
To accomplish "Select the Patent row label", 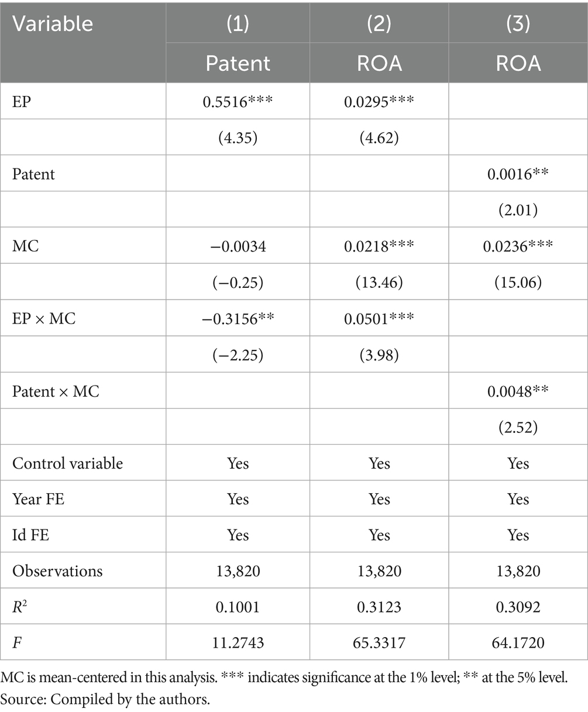I will (33, 174).
